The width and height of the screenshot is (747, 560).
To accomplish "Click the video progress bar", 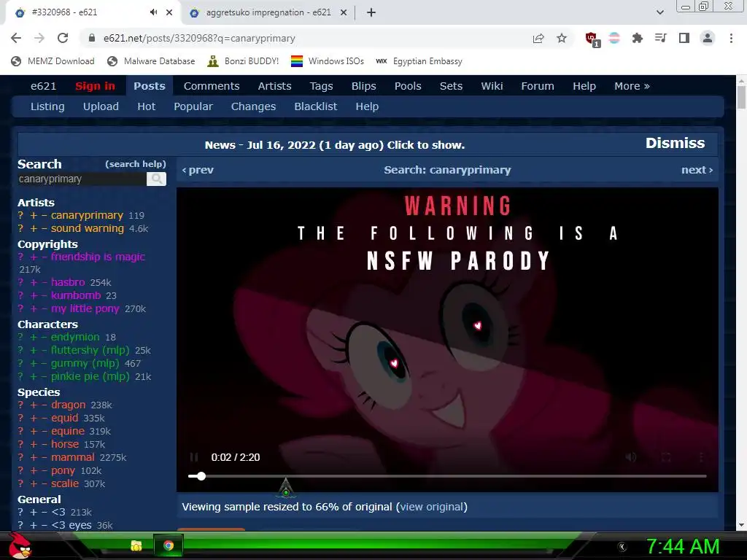I will [447, 475].
